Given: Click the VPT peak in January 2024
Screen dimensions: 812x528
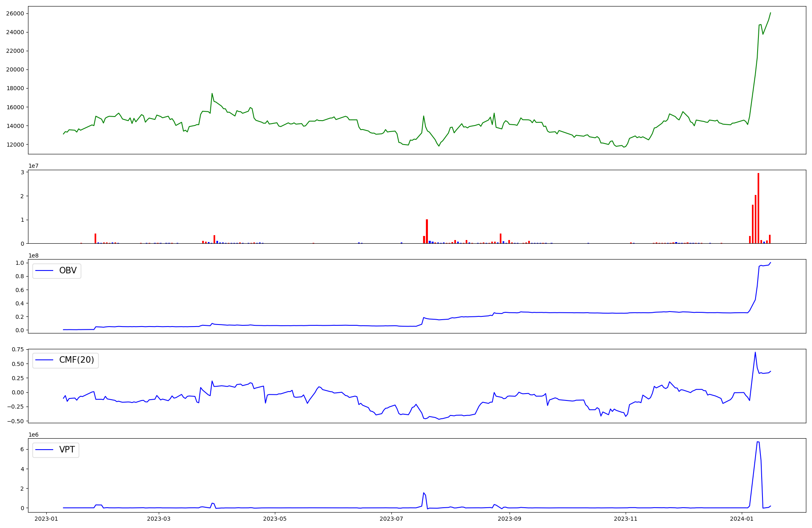Looking at the screenshot, I should [758, 442].
